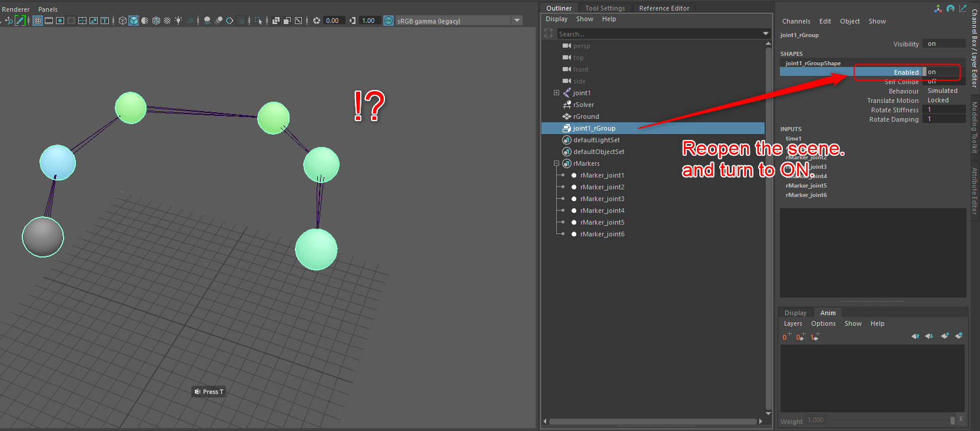Toggle Wireframe on Shaded icon
This screenshot has height=431, width=980.
point(156,21)
